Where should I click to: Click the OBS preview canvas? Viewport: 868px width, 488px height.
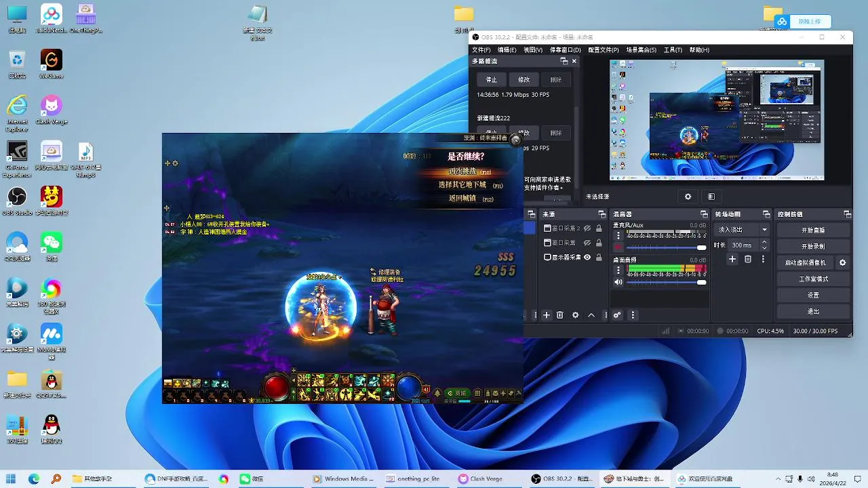click(x=717, y=120)
